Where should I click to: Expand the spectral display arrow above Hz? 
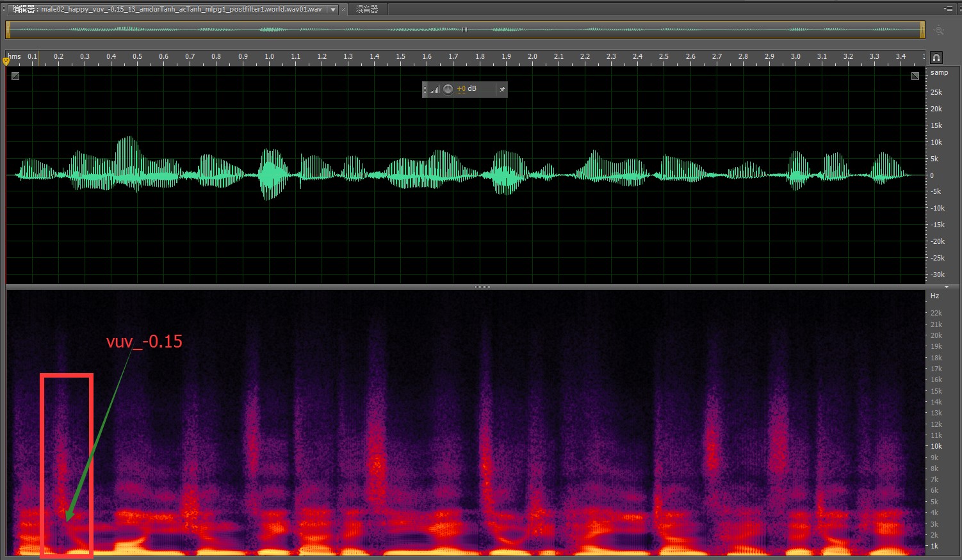click(947, 287)
